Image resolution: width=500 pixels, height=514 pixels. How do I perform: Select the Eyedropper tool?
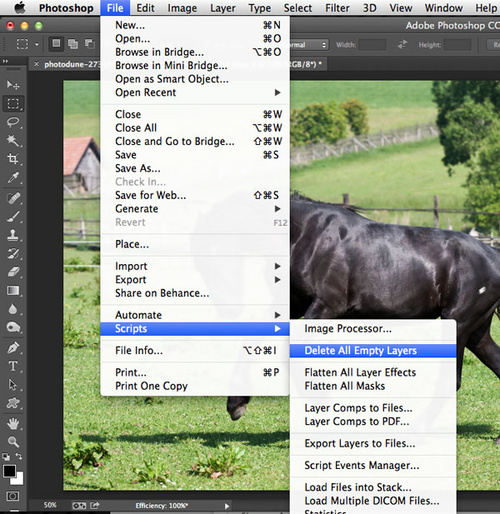tap(13, 178)
